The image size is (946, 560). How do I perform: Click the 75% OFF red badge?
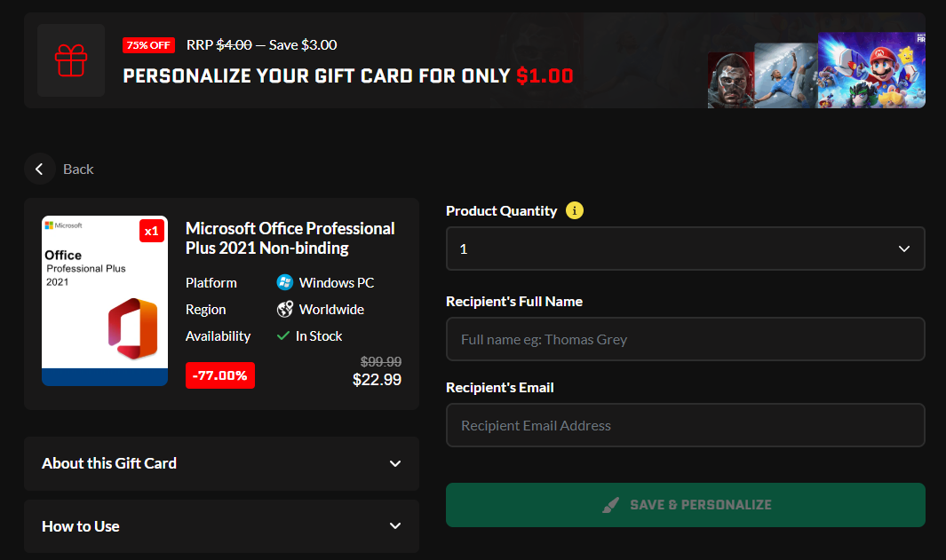pyautogui.click(x=149, y=45)
